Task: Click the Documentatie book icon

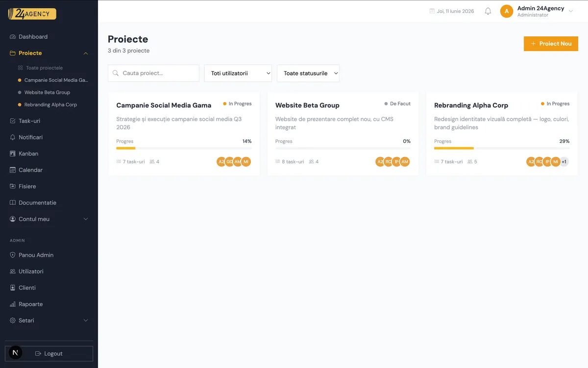Action: pos(13,203)
